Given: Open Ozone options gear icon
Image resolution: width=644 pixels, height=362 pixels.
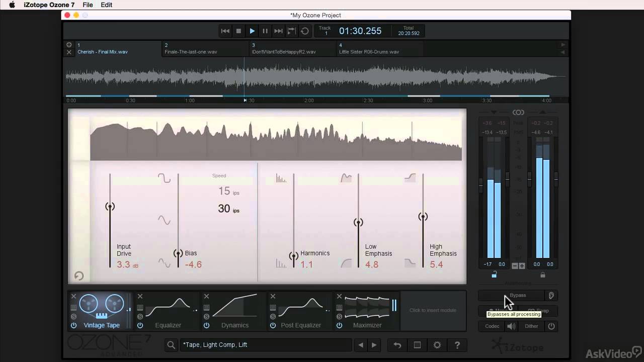Looking at the screenshot, I should pos(437,345).
